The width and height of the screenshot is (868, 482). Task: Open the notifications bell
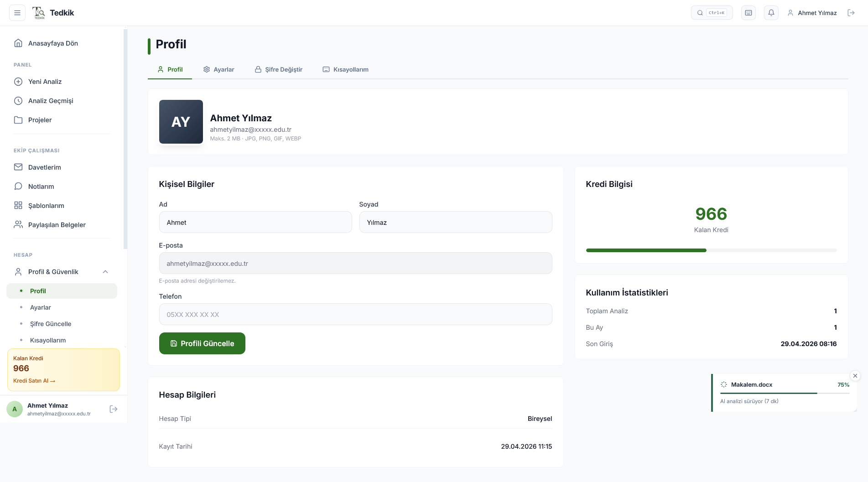pos(771,13)
